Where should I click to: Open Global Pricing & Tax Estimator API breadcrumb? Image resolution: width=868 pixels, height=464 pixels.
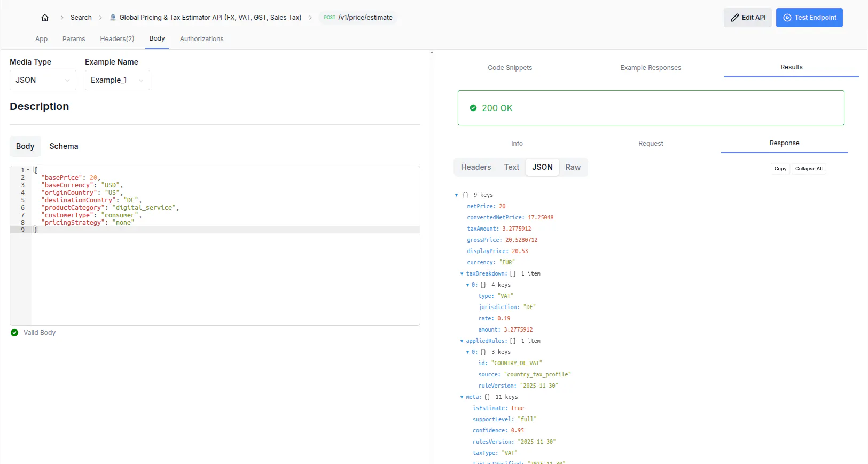click(210, 18)
